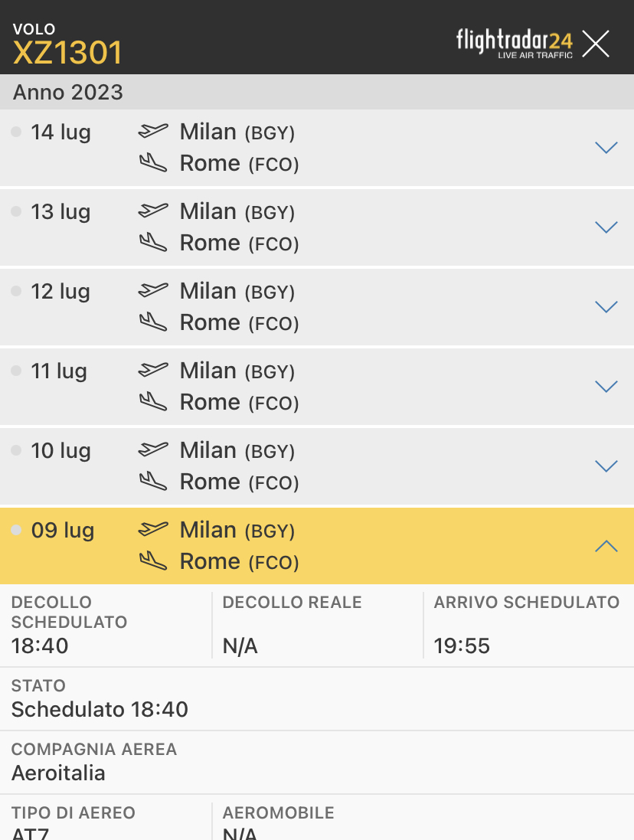Click arrival icon in 11 lug row
Image resolution: width=634 pixels, height=840 pixels.
pyautogui.click(x=152, y=402)
